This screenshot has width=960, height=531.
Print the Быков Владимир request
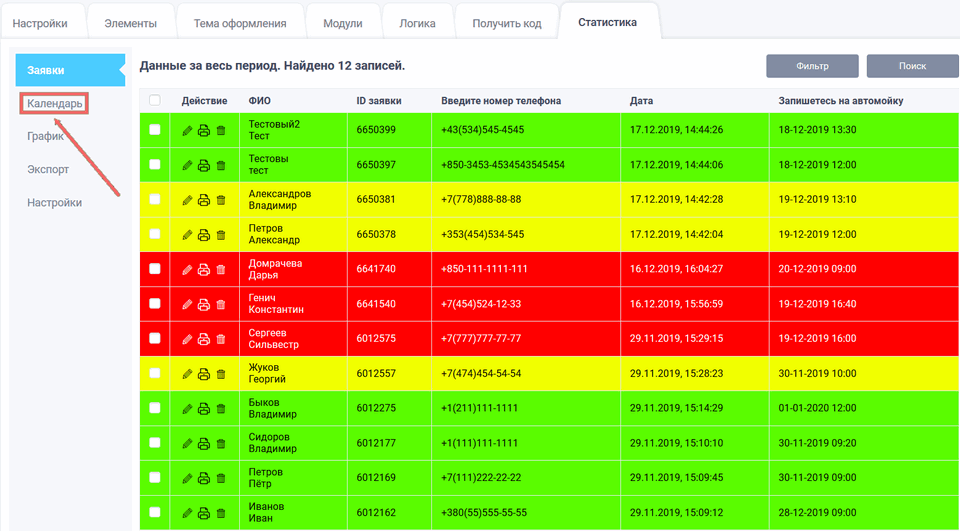[x=204, y=409]
